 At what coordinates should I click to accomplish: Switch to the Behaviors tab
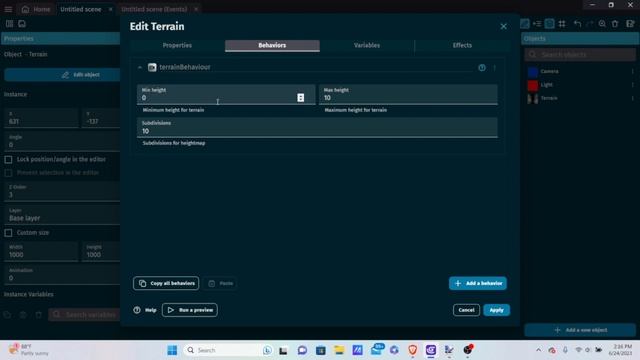click(x=272, y=45)
